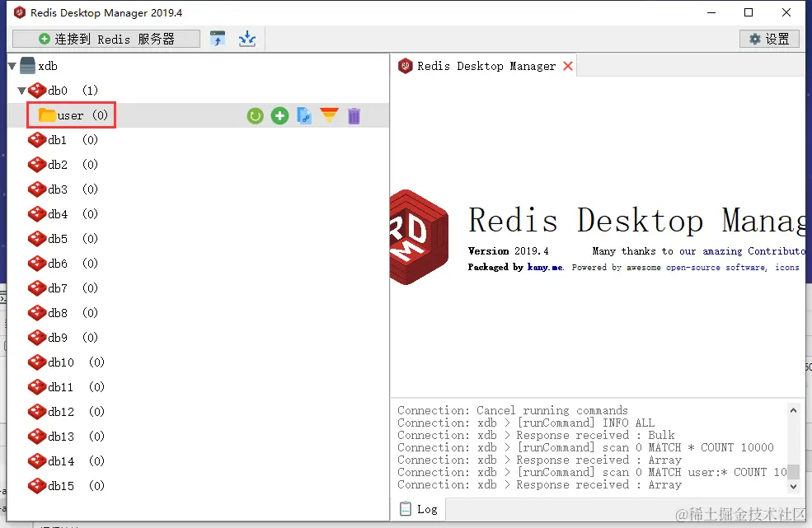Click log line 'scan 0 MATCH * COUNT 10000'

tap(585, 448)
